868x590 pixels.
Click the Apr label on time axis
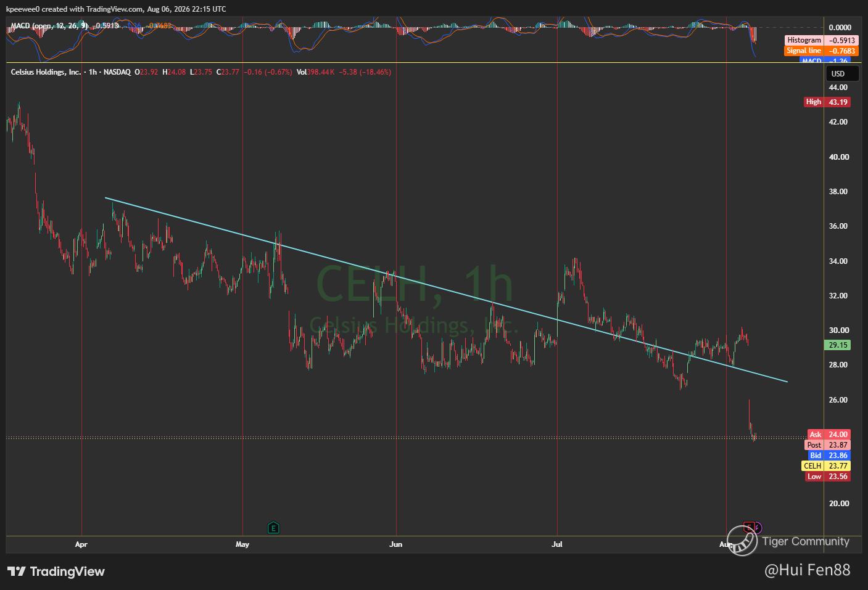click(81, 544)
